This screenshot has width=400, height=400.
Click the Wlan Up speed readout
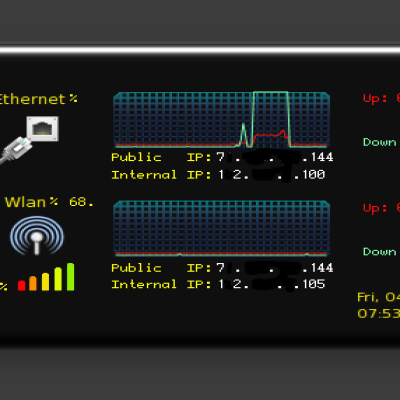[381, 208]
